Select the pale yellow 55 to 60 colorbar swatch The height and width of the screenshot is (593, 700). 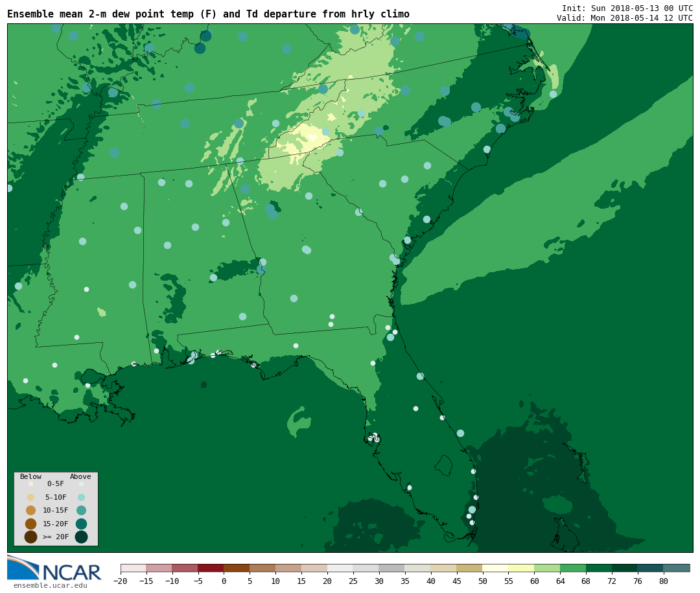[x=521, y=568]
